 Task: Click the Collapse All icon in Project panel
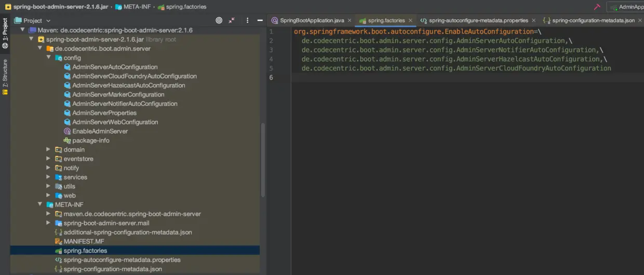(232, 20)
